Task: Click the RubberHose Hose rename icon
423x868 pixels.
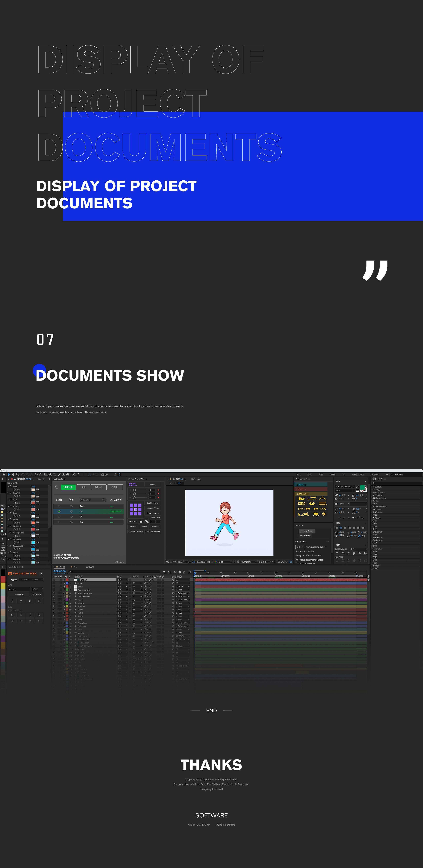Action: pos(301,503)
